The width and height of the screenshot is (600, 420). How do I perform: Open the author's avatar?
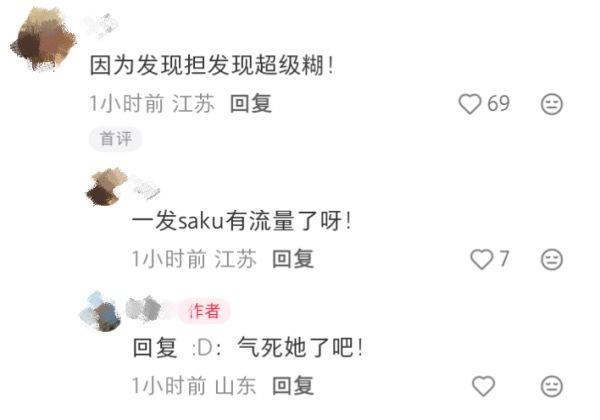pos(101,311)
